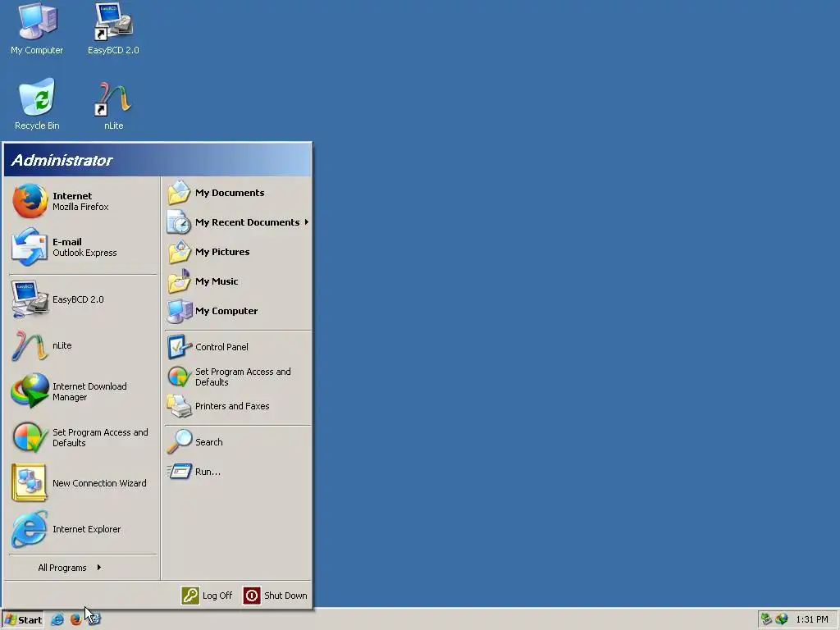Launch Mozilla Firefox from the Internet entry
Viewport: 840px width, 630px height.
coord(83,202)
